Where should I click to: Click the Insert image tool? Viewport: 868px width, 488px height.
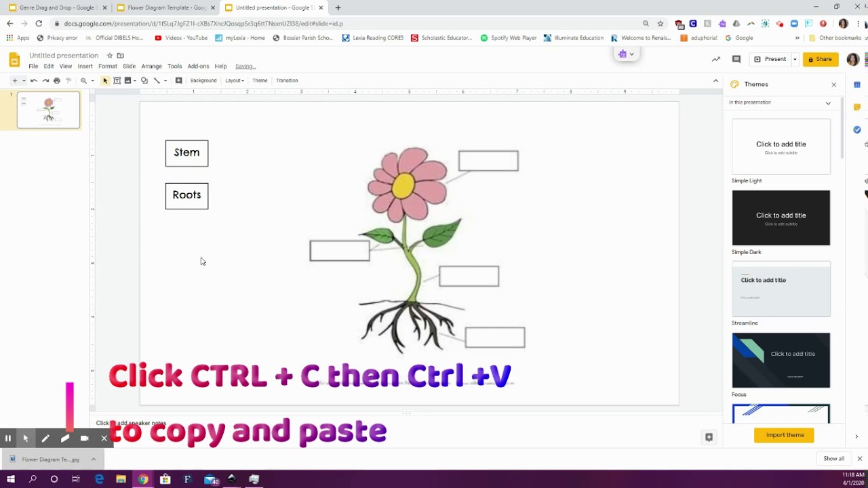tap(127, 81)
